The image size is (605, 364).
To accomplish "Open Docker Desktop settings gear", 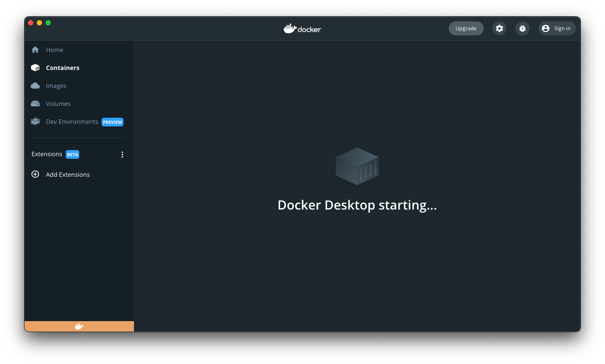I will pos(499,28).
